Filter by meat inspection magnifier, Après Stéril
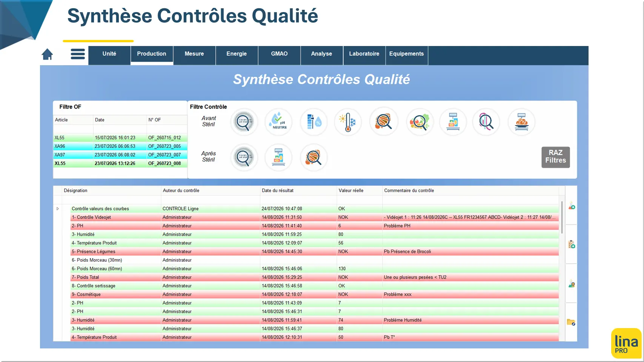 pos(314,157)
